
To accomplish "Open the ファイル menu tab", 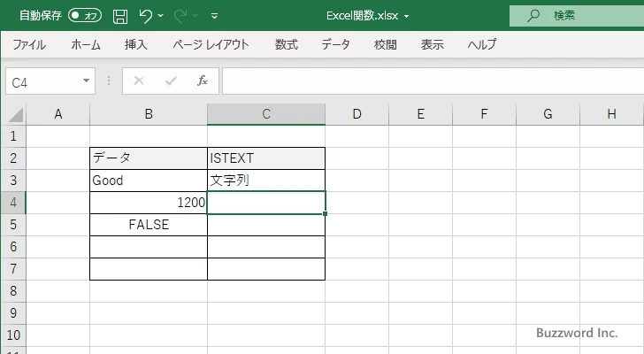I will coord(29,44).
